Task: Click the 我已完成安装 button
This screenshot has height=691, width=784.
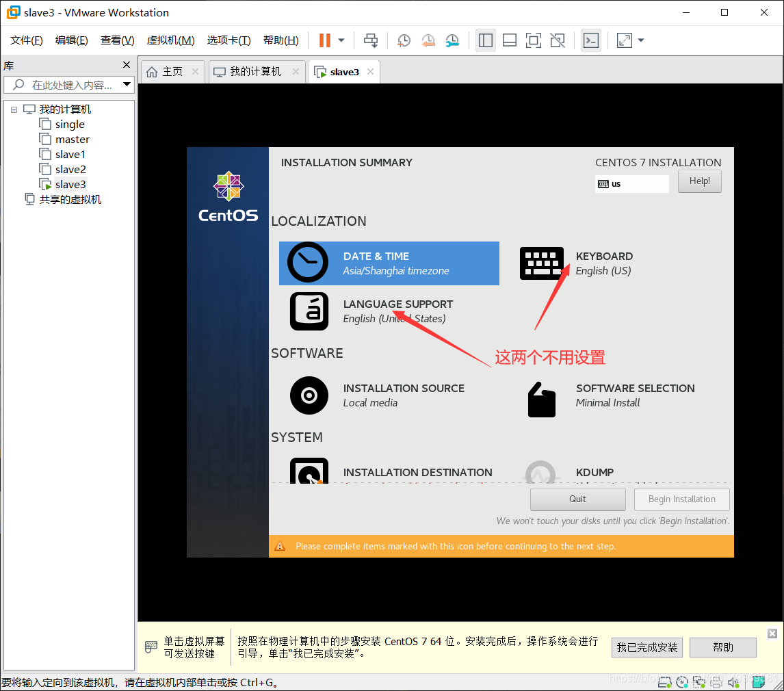Action: tap(646, 647)
